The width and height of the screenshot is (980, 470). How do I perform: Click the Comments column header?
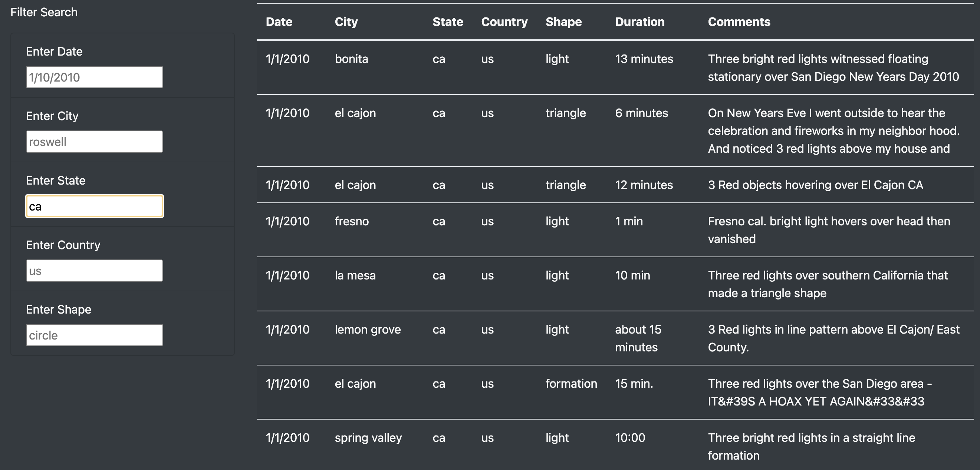pos(739,21)
